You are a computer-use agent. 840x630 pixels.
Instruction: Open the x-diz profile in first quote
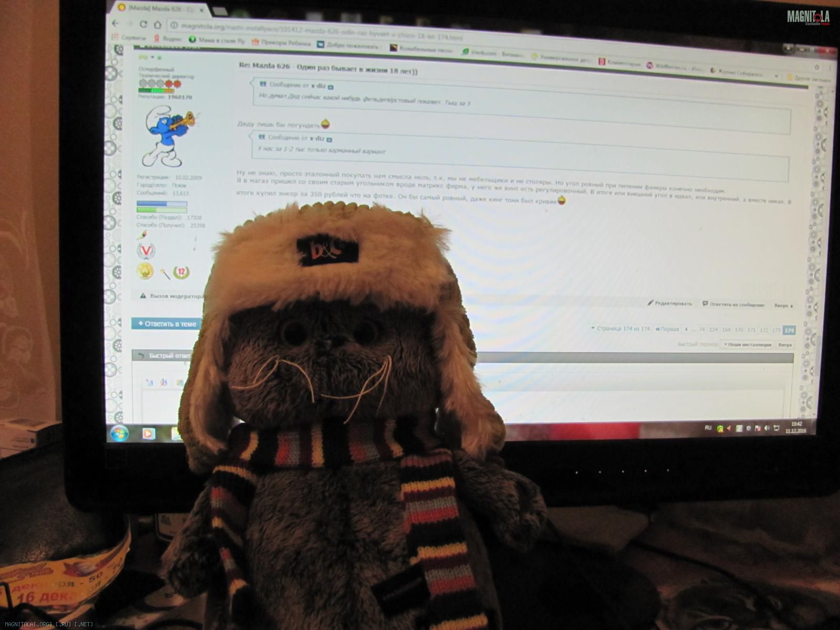[318, 86]
